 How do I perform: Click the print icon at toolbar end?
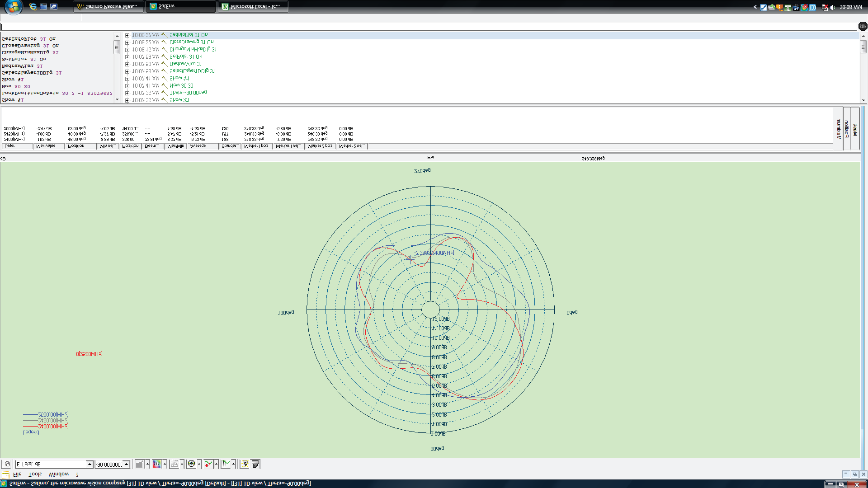(255, 464)
